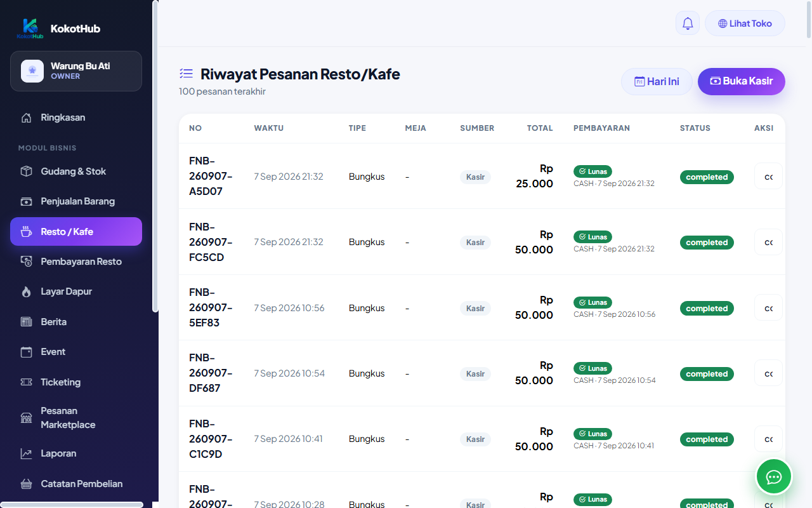
Task: Click the list icon beside Riwayat Pesanan title
Action: (186, 74)
